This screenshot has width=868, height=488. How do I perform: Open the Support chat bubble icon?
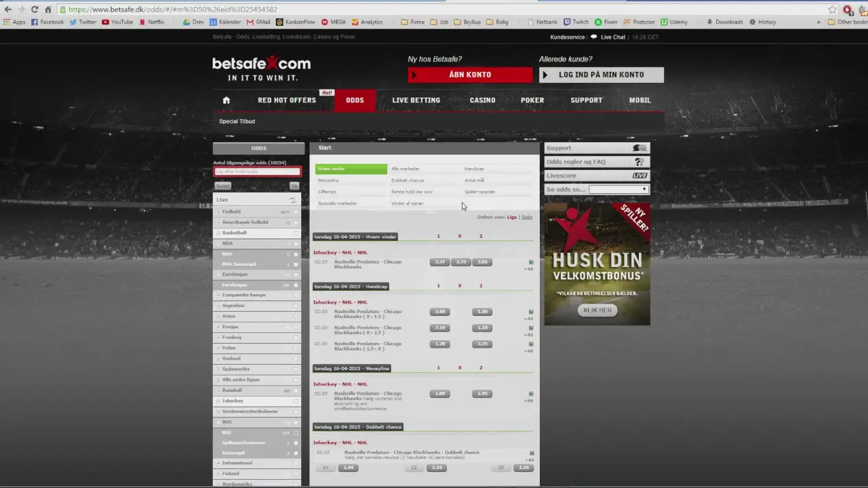tap(639, 148)
